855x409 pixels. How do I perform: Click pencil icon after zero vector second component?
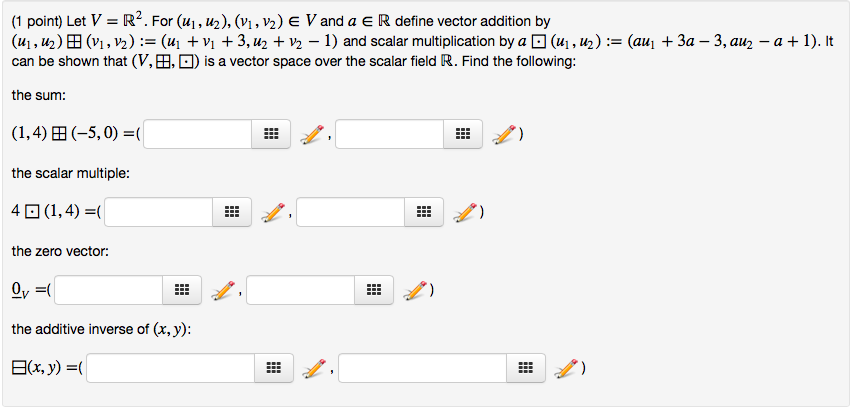tap(415, 290)
